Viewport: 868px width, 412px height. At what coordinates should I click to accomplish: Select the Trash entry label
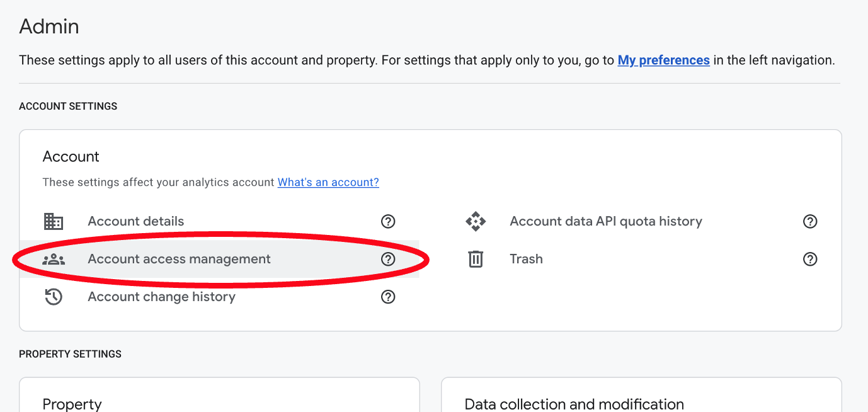tap(526, 259)
